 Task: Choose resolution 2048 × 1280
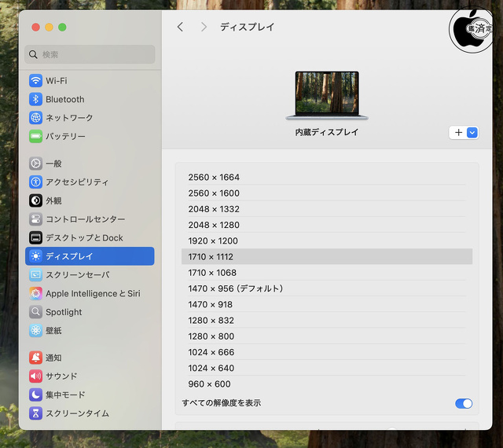click(x=327, y=225)
